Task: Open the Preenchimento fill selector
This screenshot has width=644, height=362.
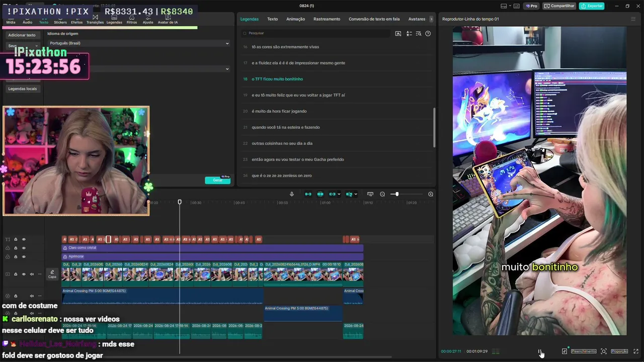Action: coord(584,351)
